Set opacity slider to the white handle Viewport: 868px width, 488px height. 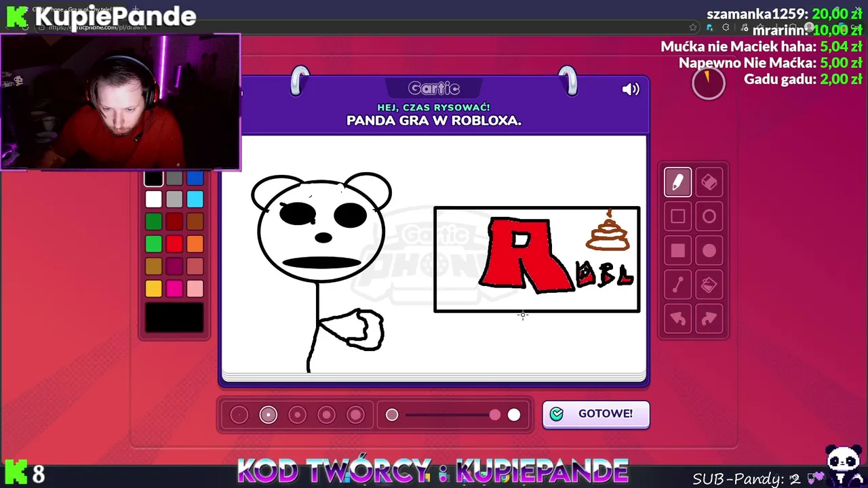tap(513, 415)
